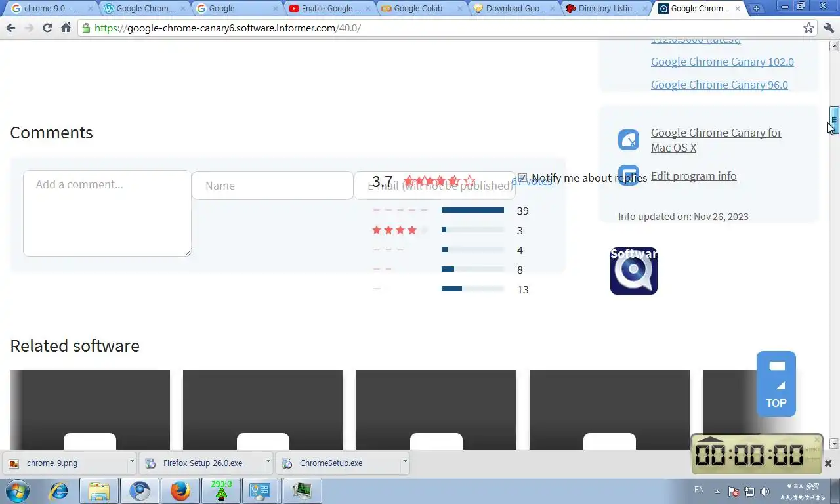Click the Info updated on: Nov 26, 2023 text
This screenshot has height=504, width=840.
(683, 217)
